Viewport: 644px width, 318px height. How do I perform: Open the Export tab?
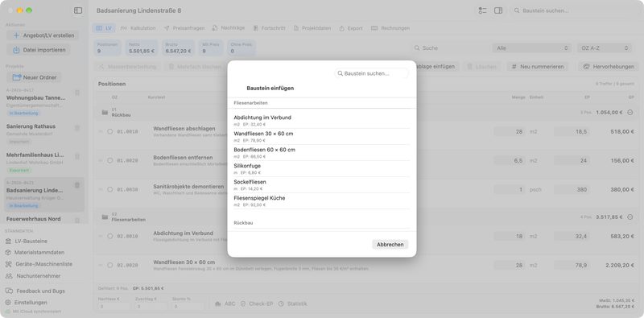pyautogui.click(x=351, y=28)
